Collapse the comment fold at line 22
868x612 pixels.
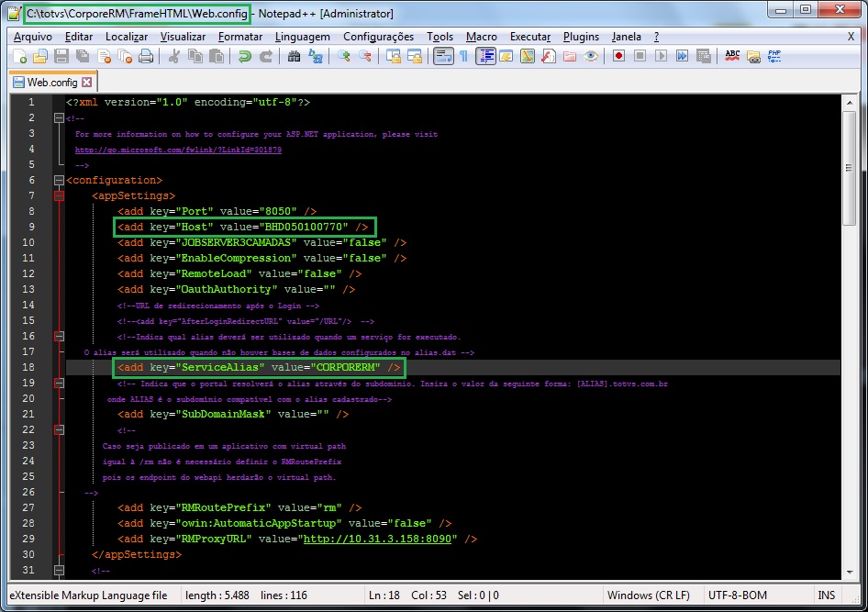click(59, 429)
